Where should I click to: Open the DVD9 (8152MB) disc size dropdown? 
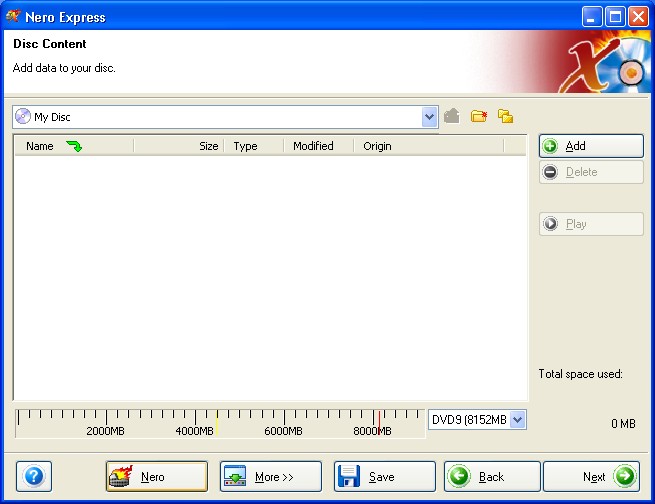pyautogui.click(x=518, y=419)
